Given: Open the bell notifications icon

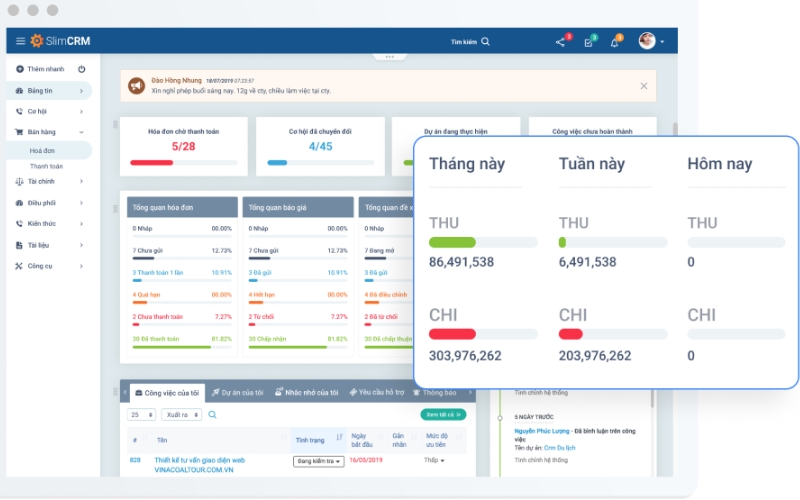Looking at the screenshot, I should pyautogui.click(x=614, y=42).
